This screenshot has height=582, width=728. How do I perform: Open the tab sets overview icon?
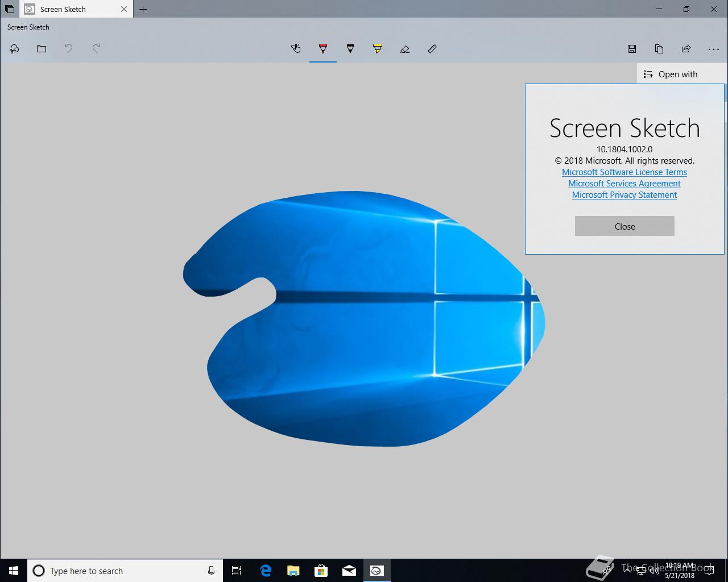click(x=10, y=9)
